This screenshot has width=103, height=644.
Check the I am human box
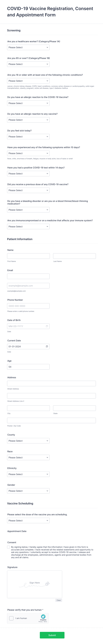tap(11, 618)
